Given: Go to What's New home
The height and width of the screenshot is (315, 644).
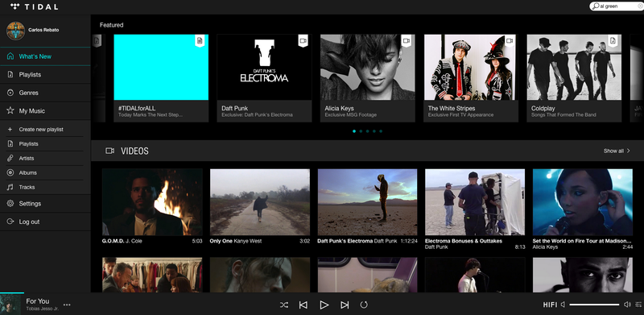Looking at the screenshot, I should [45, 56].
